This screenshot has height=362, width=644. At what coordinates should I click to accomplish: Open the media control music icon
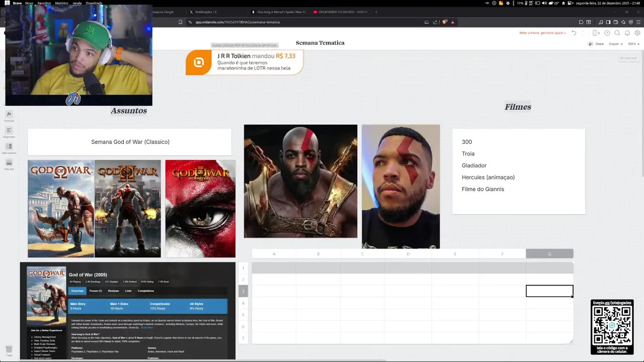pyautogui.click(x=601, y=22)
